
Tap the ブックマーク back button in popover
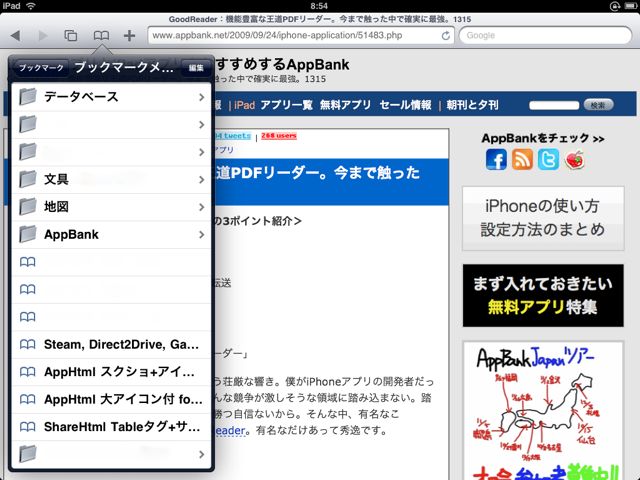41,68
